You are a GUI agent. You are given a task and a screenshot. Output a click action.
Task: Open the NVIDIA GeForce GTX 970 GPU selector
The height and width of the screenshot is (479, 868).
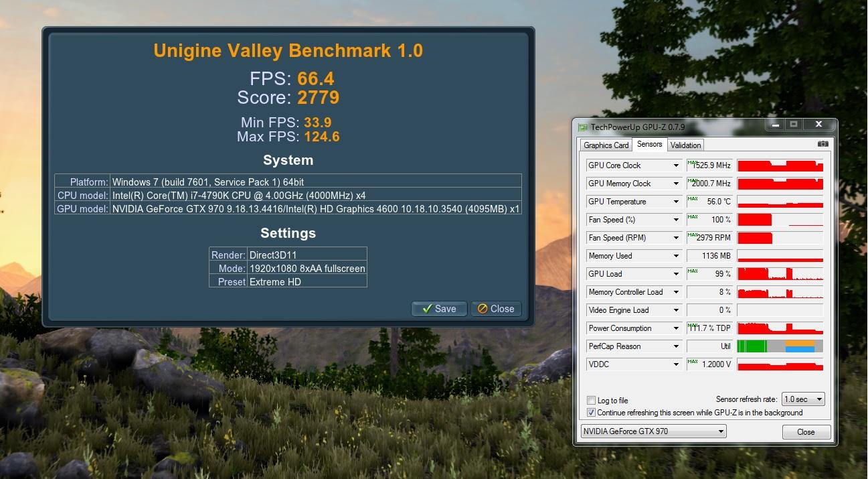pos(653,431)
